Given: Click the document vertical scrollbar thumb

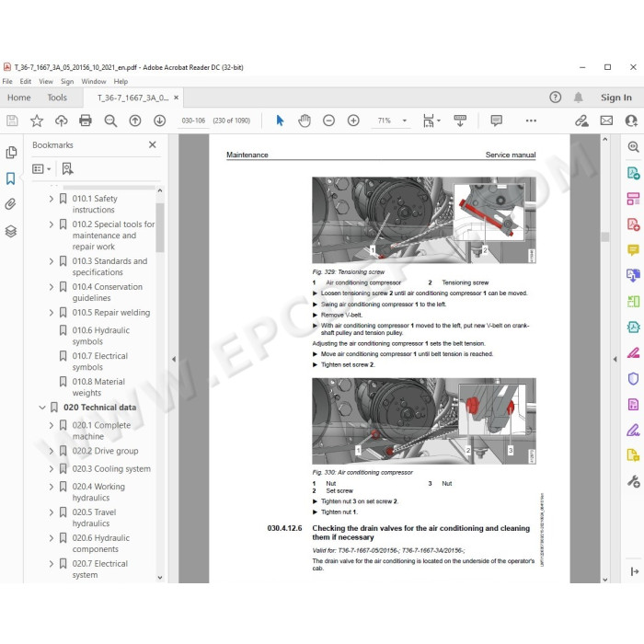Looking at the screenshot, I should click(605, 236).
